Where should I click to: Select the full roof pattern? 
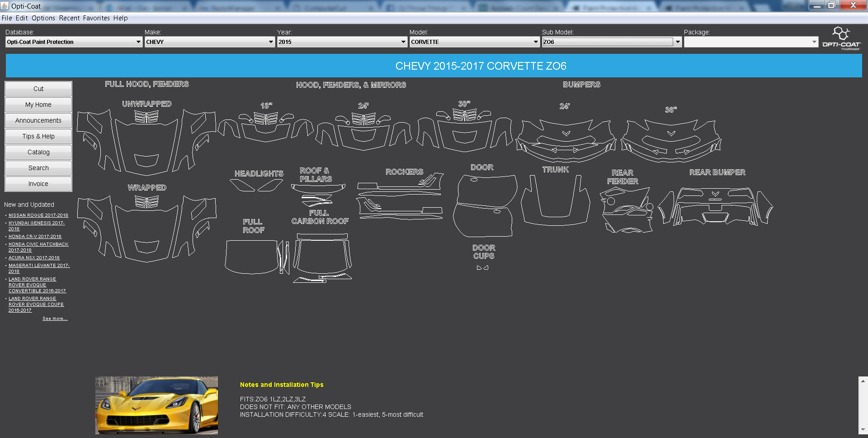257,257
